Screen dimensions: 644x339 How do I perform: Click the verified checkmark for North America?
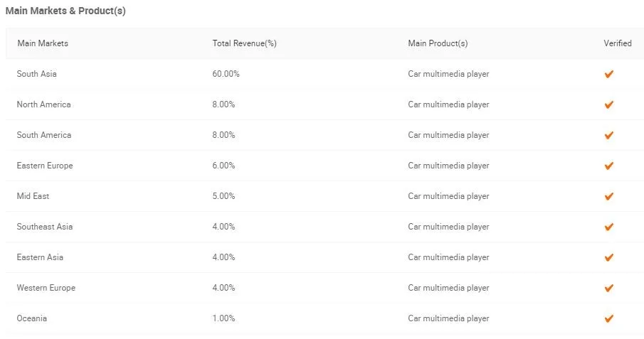(x=608, y=104)
